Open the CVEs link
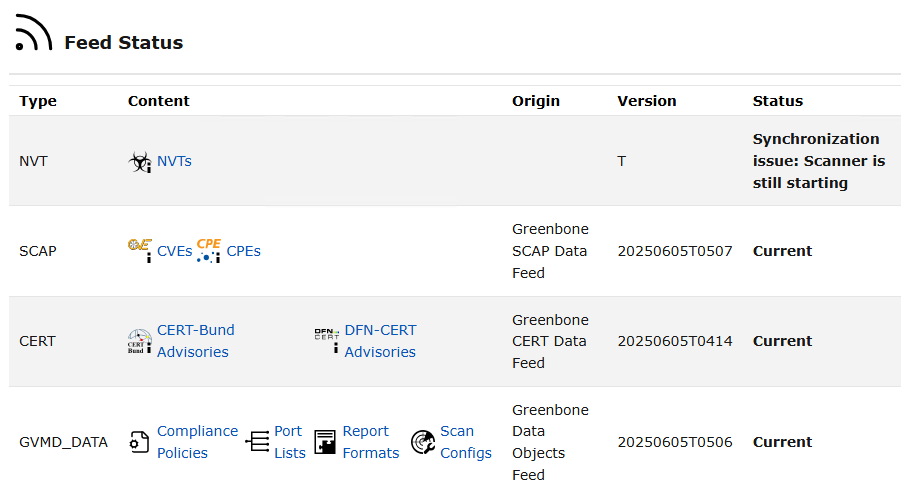Image resolution: width=901 pixels, height=489 pixels. pyautogui.click(x=174, y=251)
